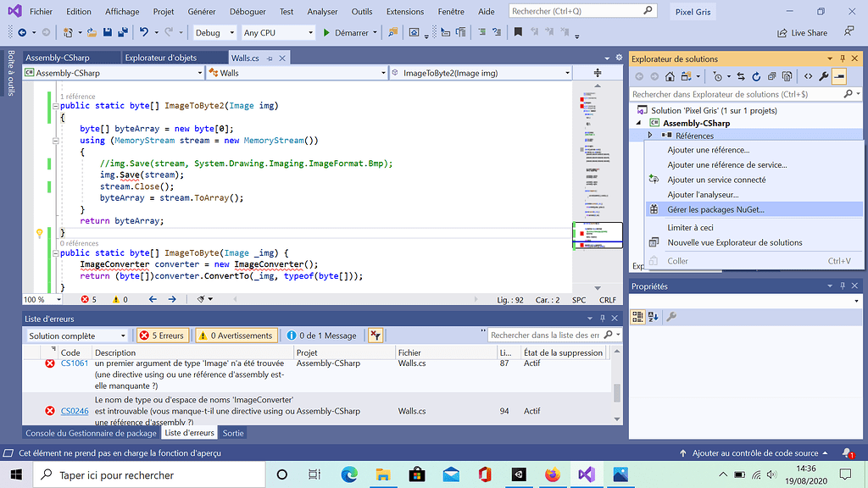Sort properties alphabetically with the A-Z icon
Image resolution: width=868 pixels, height=488 pixels.
coord(654,317)
